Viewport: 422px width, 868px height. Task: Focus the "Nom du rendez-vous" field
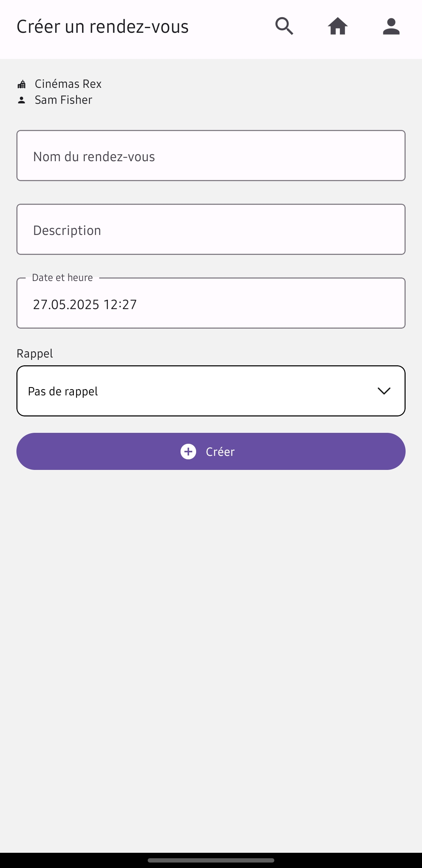coord(211,156)
